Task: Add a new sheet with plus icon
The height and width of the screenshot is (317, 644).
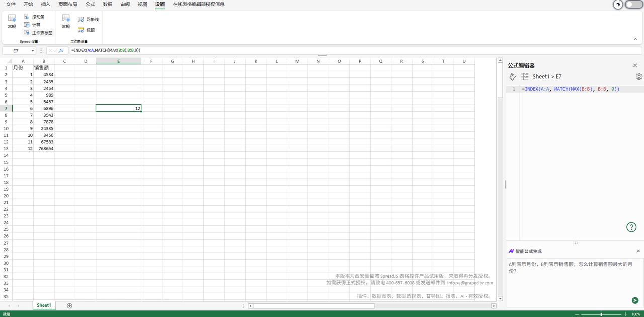Action: point(69,306)
